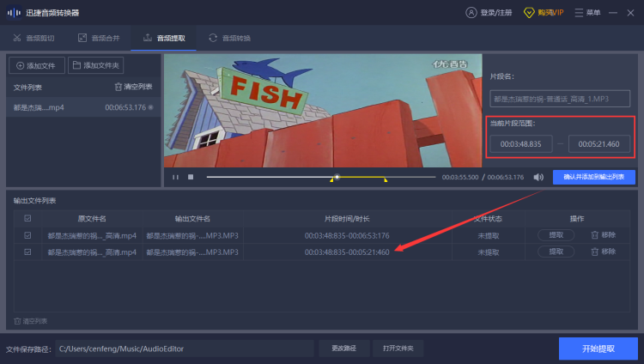Click the segment end time field 00:05:21.460

pos(598,143)
